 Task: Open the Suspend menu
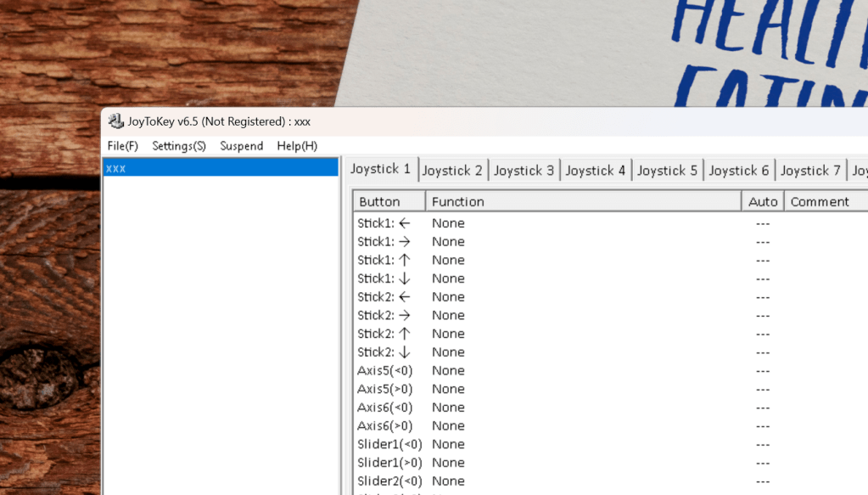(x=241, y=146)
